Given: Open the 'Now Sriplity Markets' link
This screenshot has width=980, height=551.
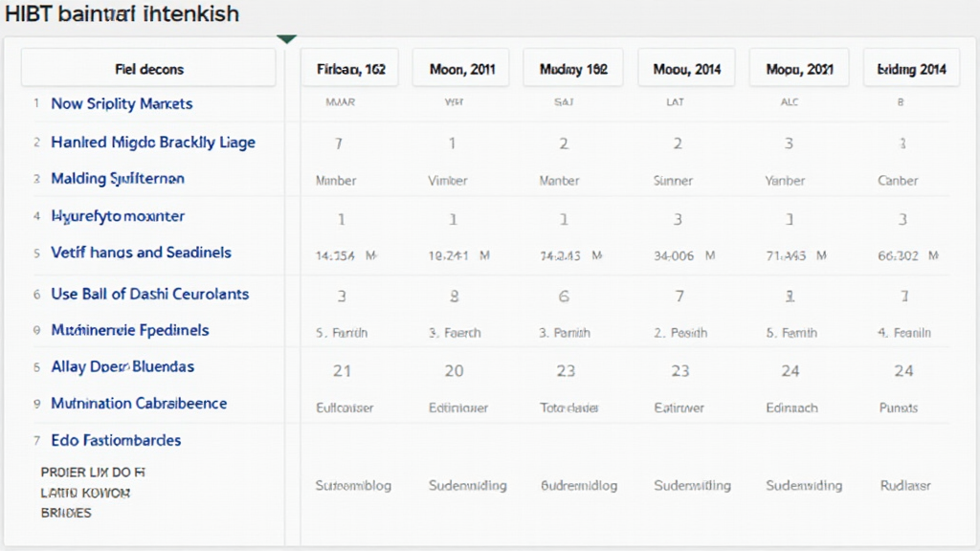Looking at the screenshot, I should (122, 103).
